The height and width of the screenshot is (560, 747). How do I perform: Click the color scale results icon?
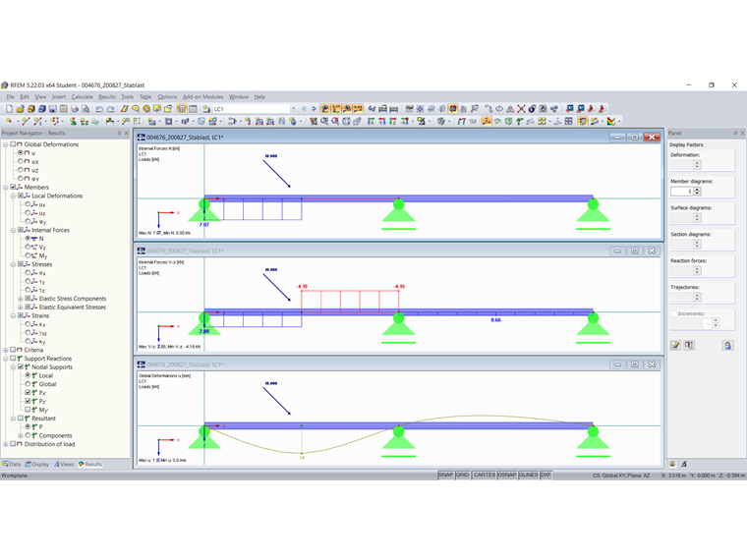point(611,122)
